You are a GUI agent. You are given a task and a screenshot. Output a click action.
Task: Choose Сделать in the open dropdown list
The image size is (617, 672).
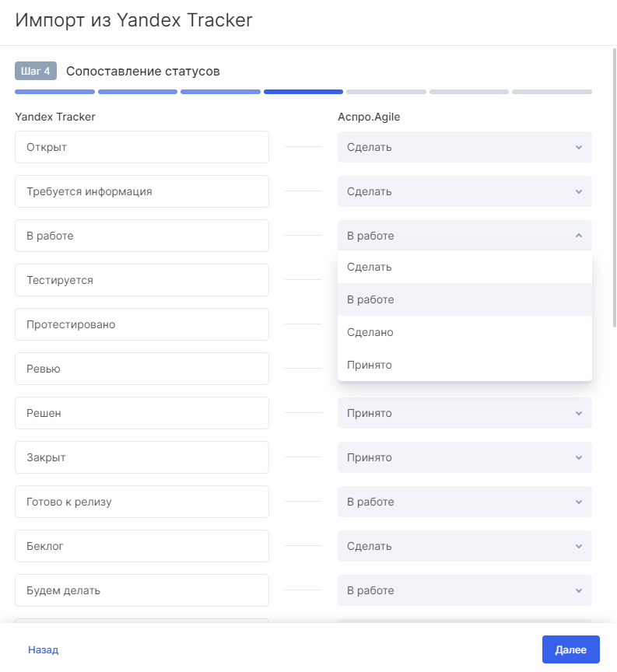click(x=465, y=267)
